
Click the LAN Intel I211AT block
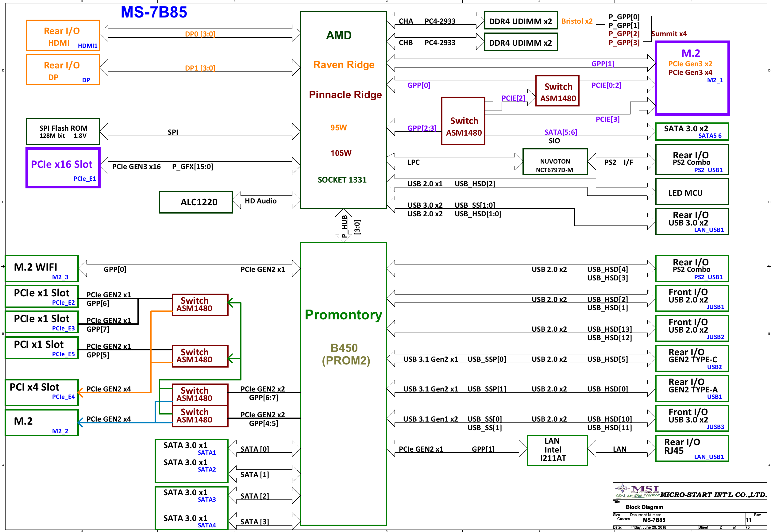point(557,450)
